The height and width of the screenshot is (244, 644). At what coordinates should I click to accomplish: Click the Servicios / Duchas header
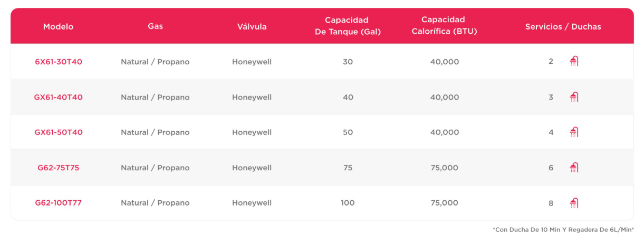pyautogui.click(x=563, y=26)
